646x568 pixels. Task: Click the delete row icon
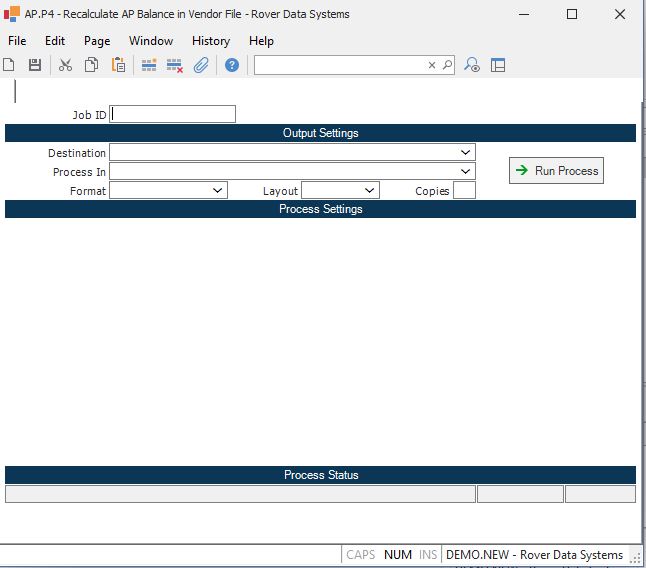point(174,65)
